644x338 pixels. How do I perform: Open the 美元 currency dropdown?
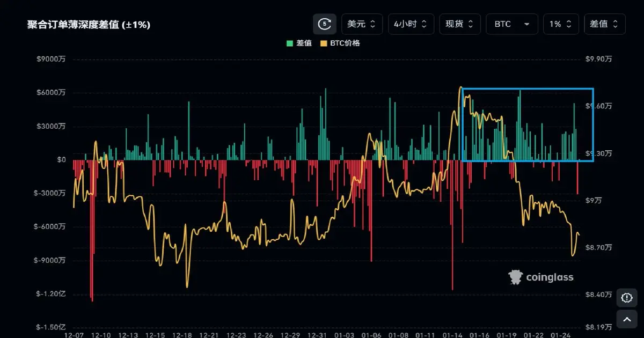pos(362,24)
